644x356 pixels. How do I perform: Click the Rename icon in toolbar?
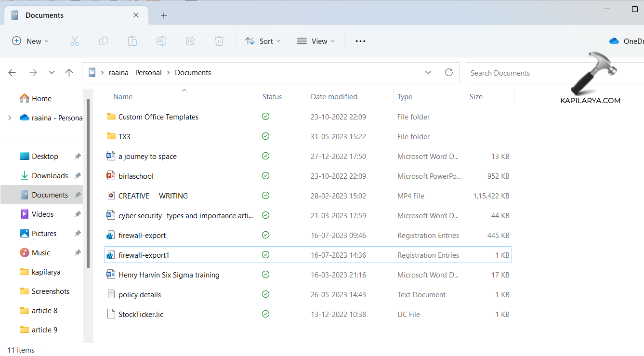(x=161, y=41)
